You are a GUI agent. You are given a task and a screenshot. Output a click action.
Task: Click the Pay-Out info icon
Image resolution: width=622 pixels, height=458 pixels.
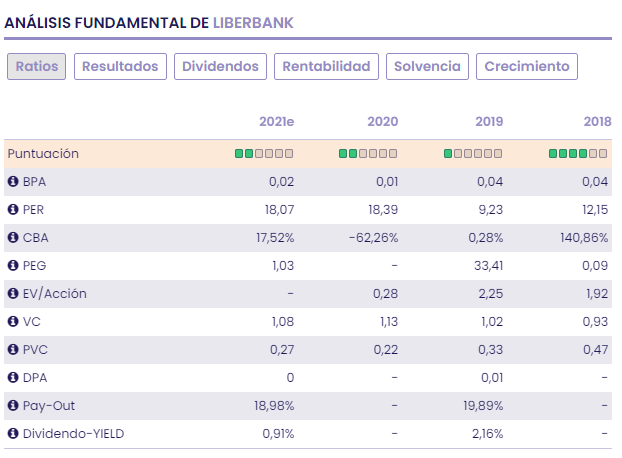13,406
